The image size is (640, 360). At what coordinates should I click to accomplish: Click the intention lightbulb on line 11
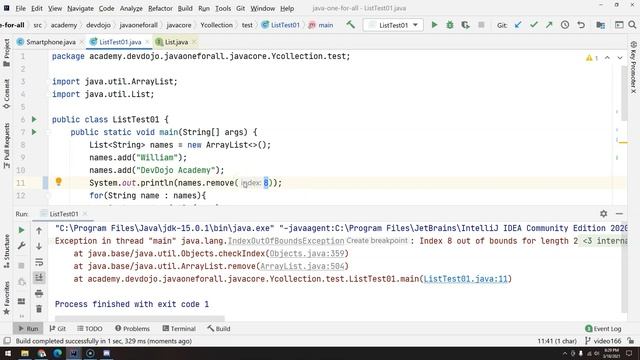(58, 182)
